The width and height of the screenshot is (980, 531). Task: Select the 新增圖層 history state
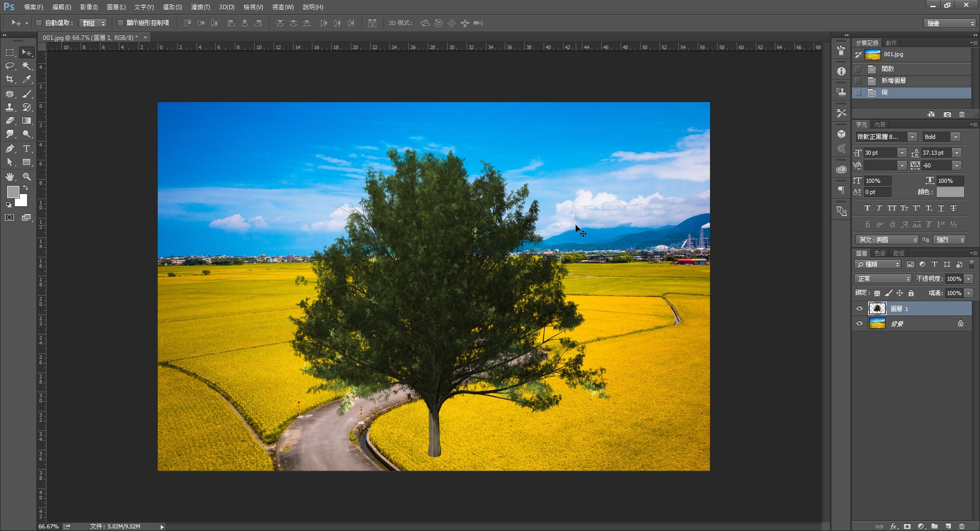tap(893, 81)
